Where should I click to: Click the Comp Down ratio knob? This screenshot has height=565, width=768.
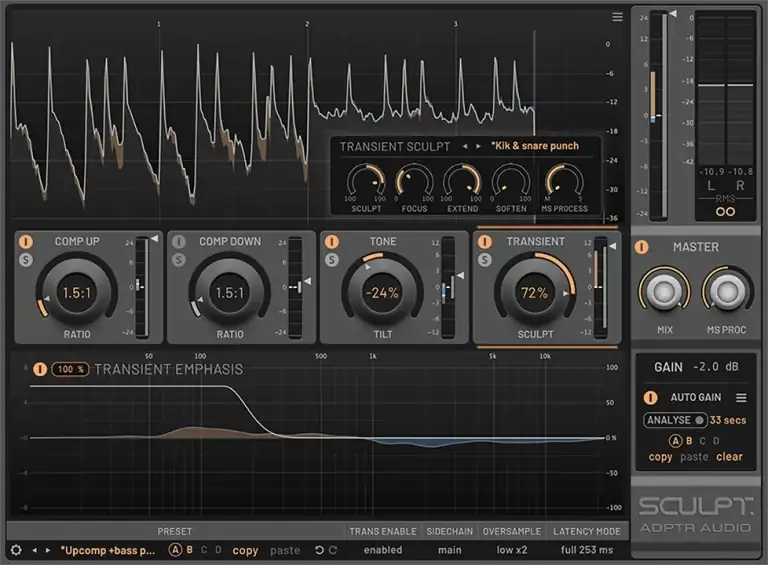click(229, 293)
